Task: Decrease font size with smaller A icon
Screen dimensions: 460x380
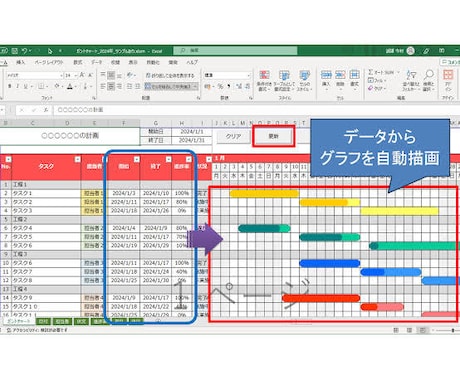Action: click(90, 75)
